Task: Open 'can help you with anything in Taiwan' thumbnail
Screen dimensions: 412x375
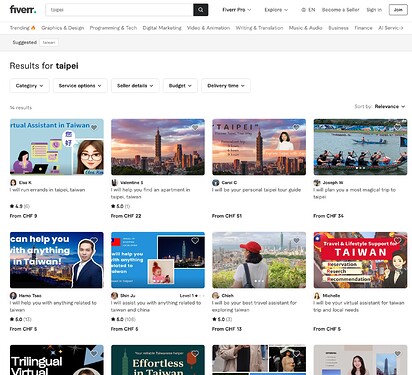Action: point(57,260)
